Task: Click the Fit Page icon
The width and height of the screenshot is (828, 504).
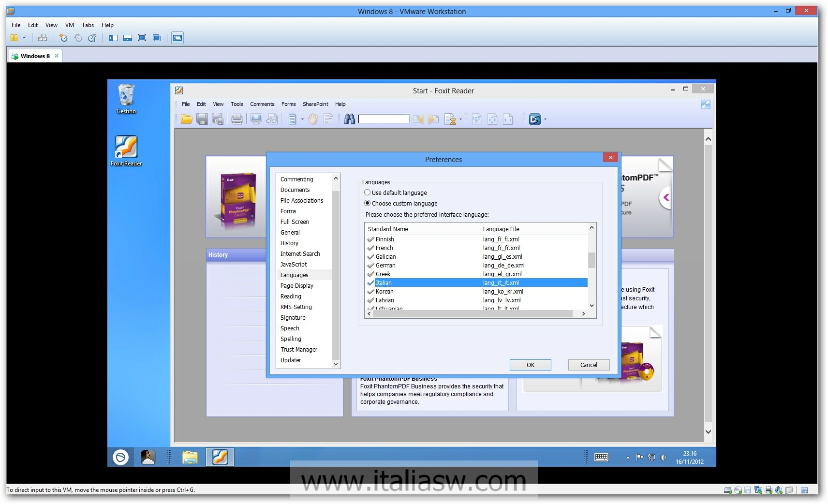Action: (x=492, y=119)
